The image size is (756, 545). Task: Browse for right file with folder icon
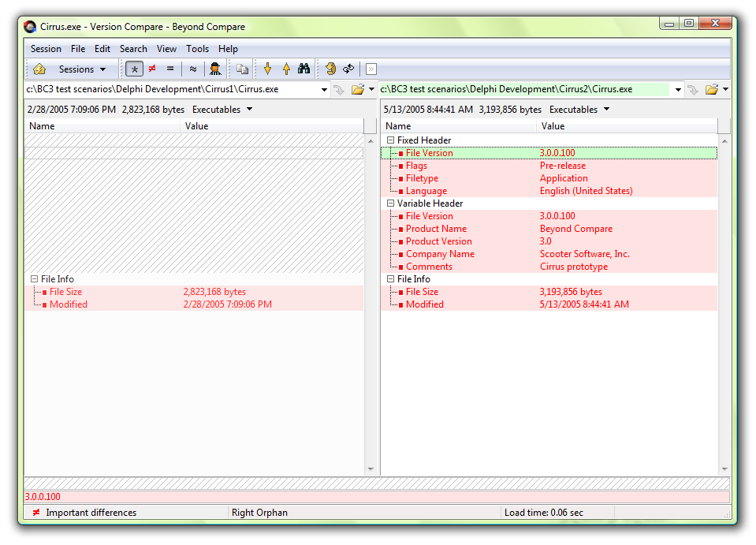712,90
